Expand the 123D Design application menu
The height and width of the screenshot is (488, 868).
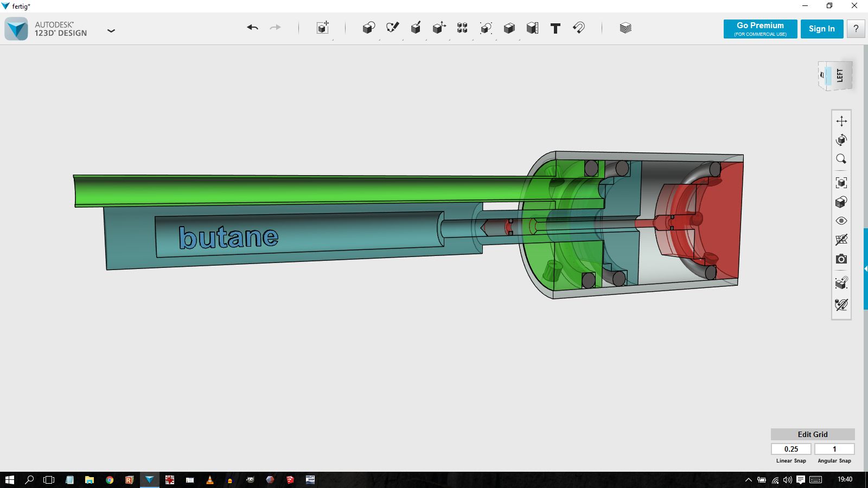click(111, 31)
